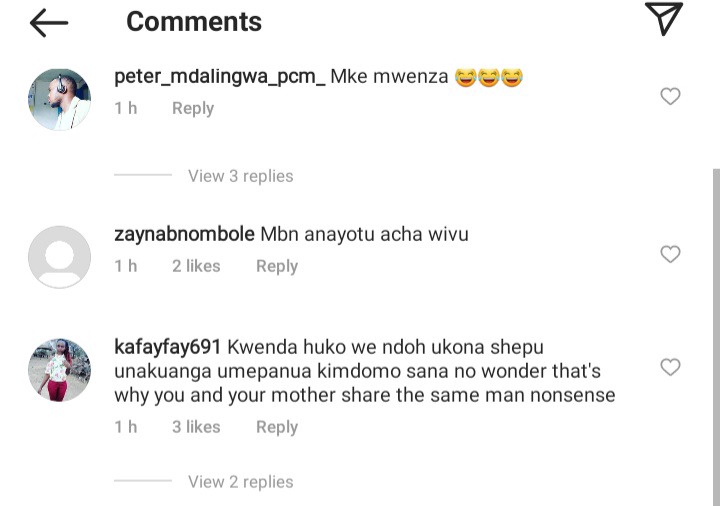Click the Comments header title
This screenshot has height=506, width=720.
point(194,22)
